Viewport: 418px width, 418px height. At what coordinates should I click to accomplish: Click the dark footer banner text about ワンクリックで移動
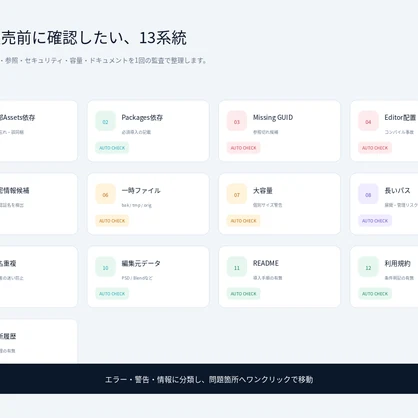(x=209, y=379)
